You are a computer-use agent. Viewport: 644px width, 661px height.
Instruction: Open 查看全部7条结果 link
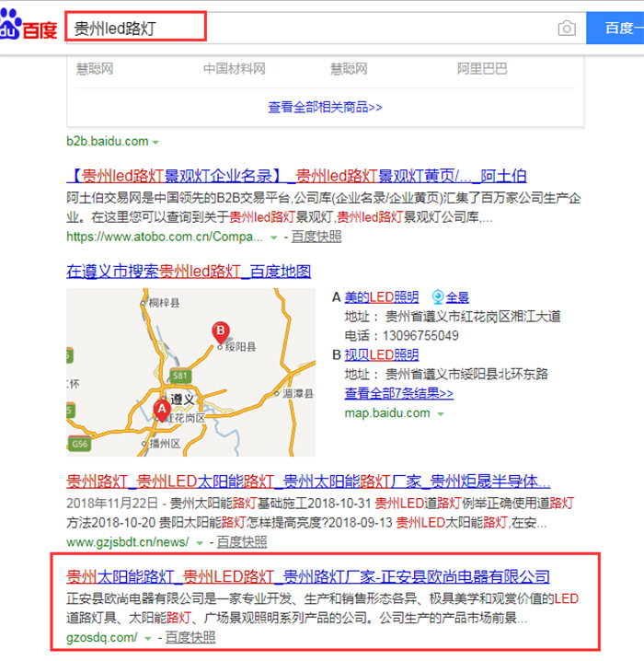tap(398, 393)
